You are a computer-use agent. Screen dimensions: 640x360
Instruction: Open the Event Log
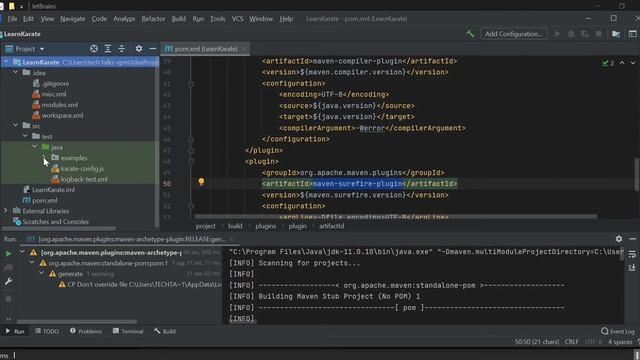tap(618, 331)
